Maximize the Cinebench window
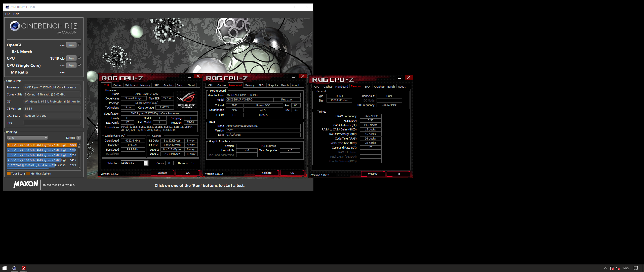 296,7
